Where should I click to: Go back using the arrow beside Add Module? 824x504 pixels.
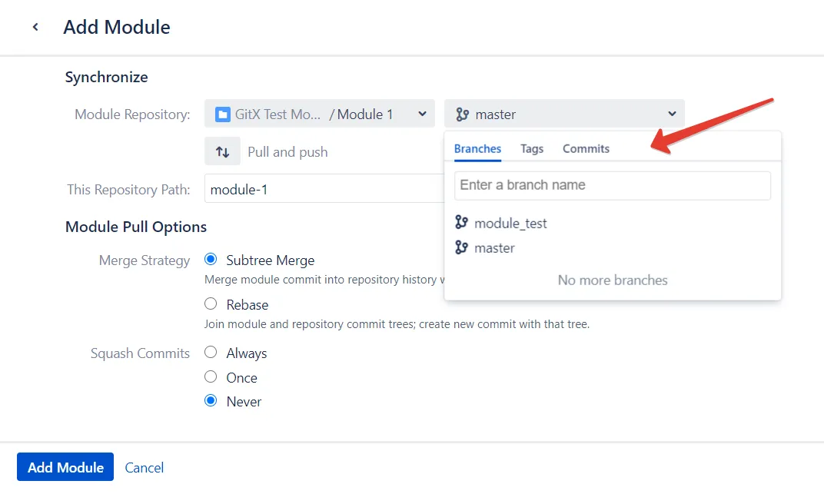35,27
